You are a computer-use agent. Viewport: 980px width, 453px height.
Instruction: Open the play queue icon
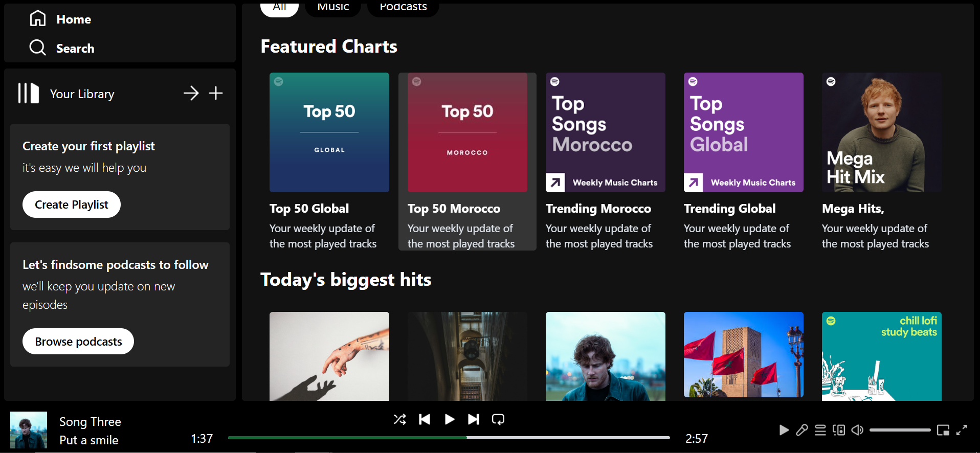pos(820,430)
